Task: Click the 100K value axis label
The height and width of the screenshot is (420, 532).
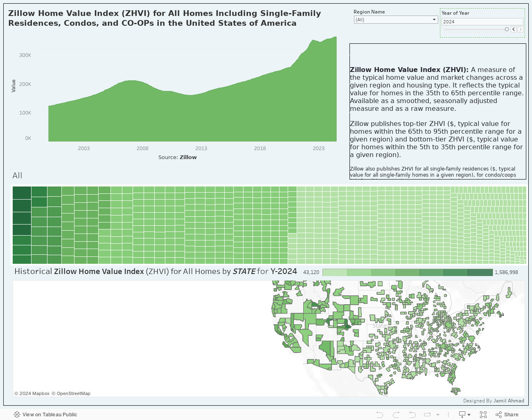Action: coord(25,113)
